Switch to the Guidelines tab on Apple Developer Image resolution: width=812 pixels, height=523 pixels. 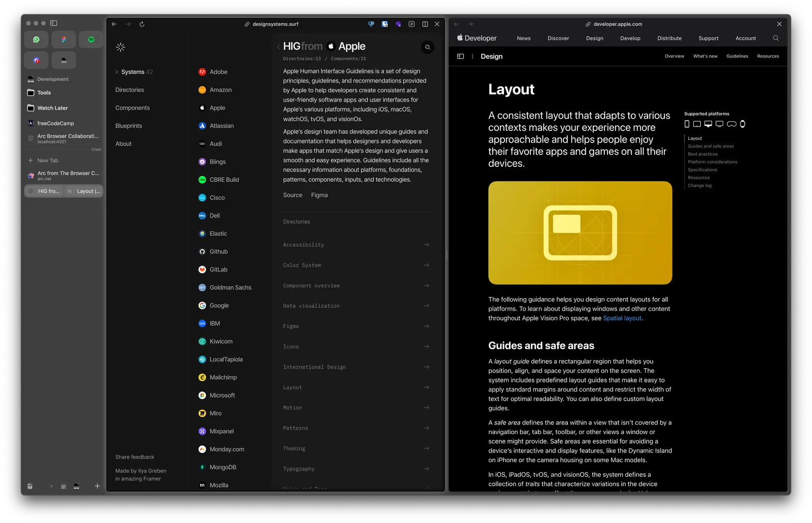(x=737, y=56)
